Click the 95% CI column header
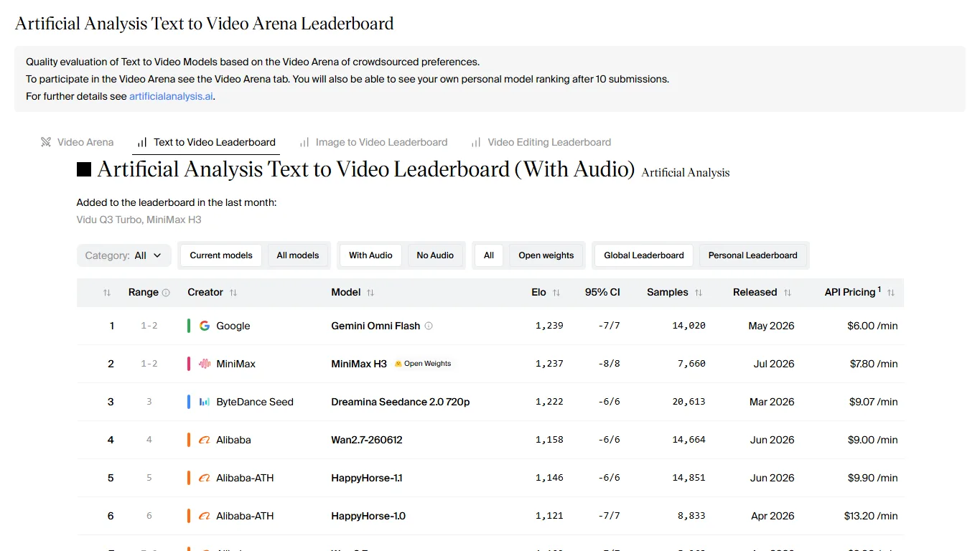The image size is (980, 551). [602, 293]
